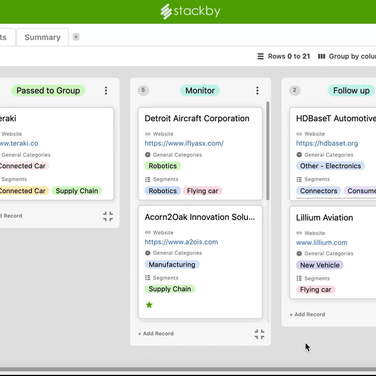This screenshot has height=376, width=376.
Task: Click Supply Chain tag in Teraki card
Action: pyautogui.click(x=77, y=191)
